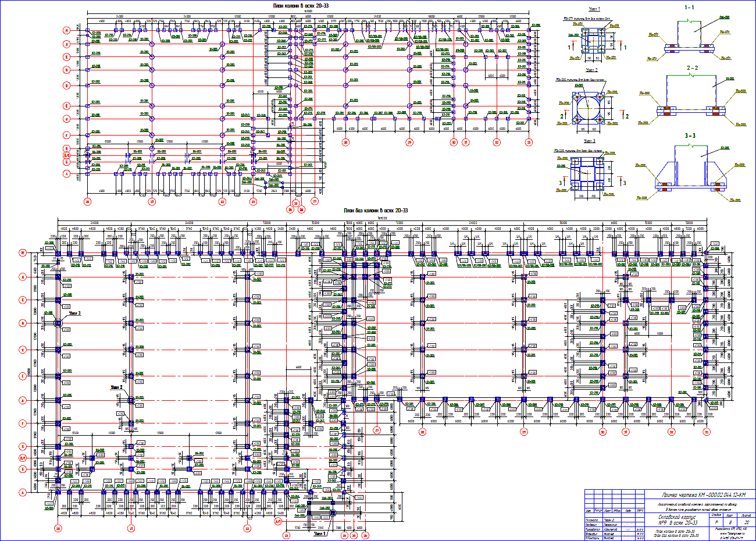Screen dimensions: 756x541
Task: Click the sheet number "8" in the title block
Action: point(729,523)
